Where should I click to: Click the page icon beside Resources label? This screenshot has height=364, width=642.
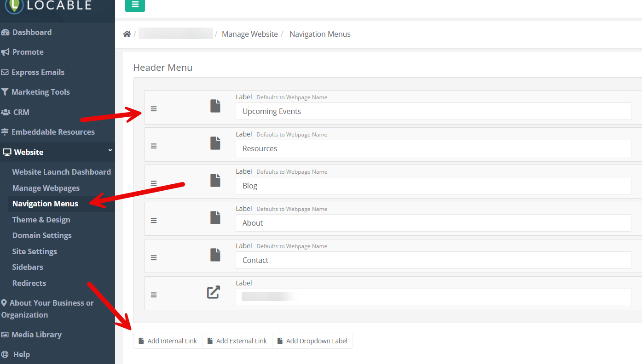tap(215, 143)
